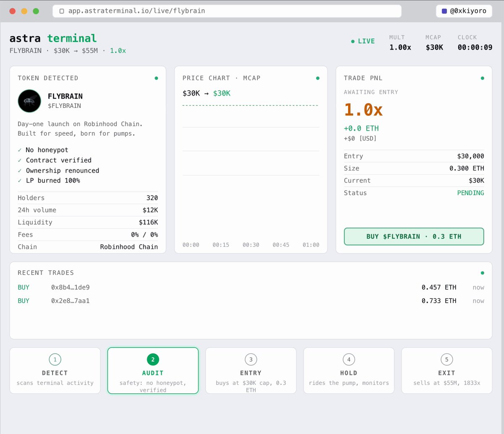504x434 pixels.
Task: Open address 0x2e8…7aa1 in recent trades
Action: tap(71, 301)
